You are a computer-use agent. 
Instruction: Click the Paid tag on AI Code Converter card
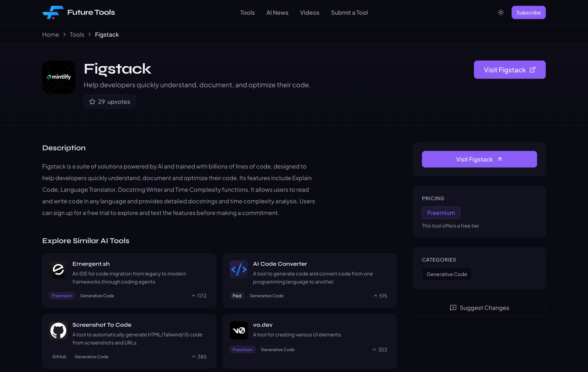[x=237, y=296]
